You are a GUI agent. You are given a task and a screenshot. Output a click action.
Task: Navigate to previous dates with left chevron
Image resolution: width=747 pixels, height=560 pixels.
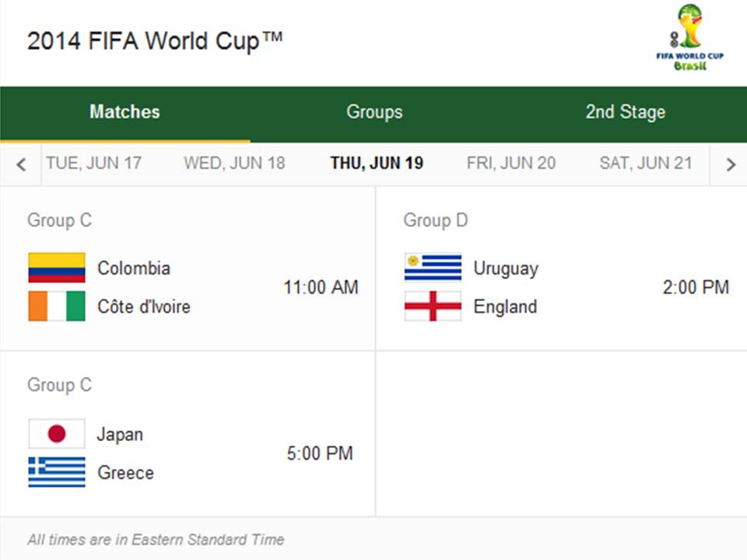(x=21, y=164)
